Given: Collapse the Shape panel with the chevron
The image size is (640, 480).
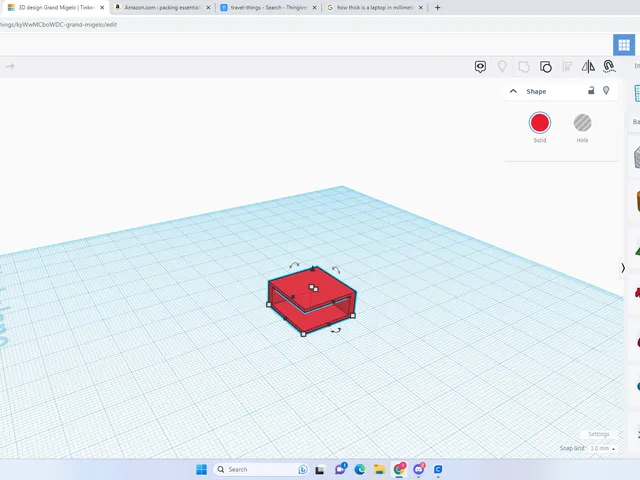Looking at the screenshot, I should pyautogui.click(x=513, y=91).
